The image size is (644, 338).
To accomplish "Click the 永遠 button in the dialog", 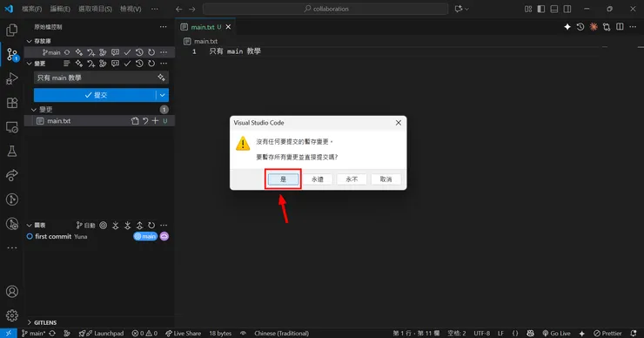I will [x=317, y=179].
